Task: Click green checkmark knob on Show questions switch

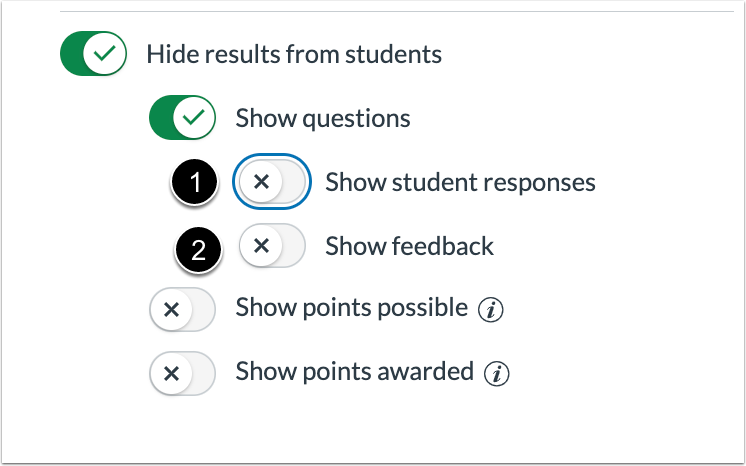Action: [194, 118]
